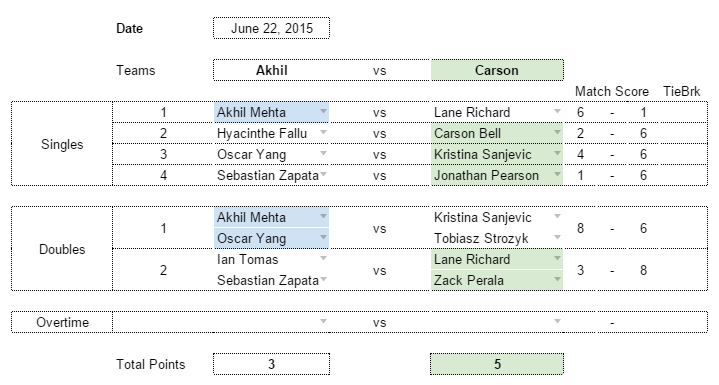This screenshot has height=385, width=719.
Task: Open Jonathan Pearson player dropdown
Action: click(x=557, y=175)
